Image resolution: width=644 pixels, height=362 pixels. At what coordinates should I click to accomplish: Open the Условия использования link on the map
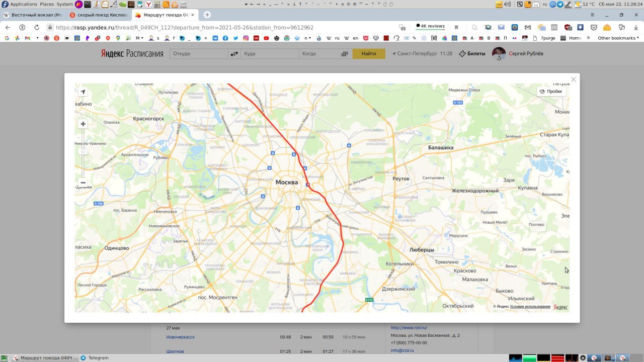530,306
